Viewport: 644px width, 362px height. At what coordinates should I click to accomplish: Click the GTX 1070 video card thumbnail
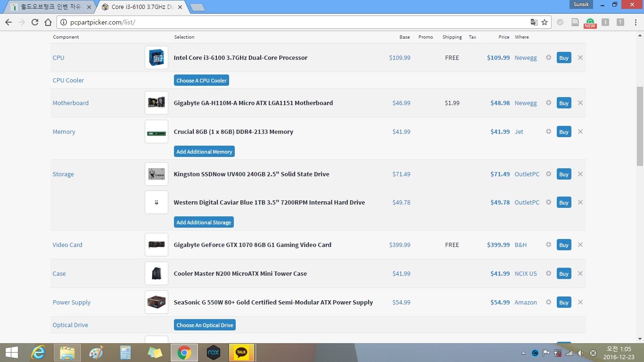point(157,245)
